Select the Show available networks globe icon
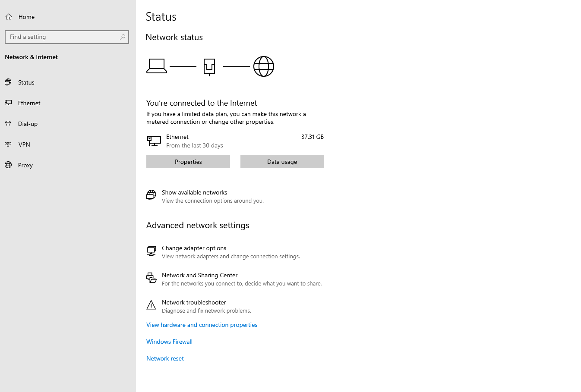Image resolution: width=581 pixels, height=392 pixels. [x=151, y=195]
